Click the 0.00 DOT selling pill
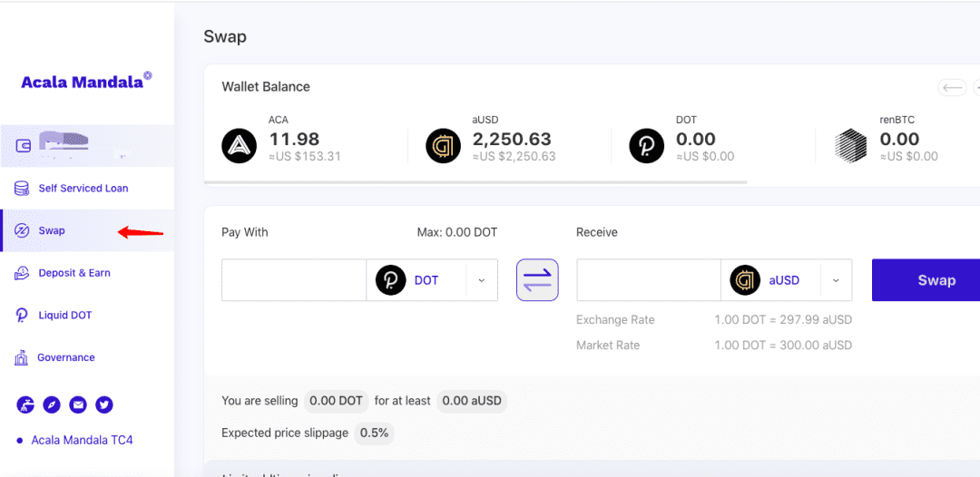 point(337,401)
